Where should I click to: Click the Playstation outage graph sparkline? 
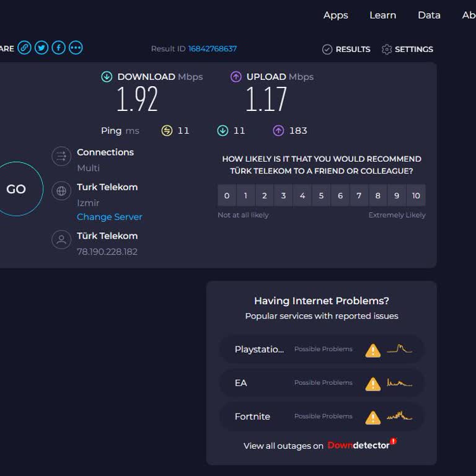[x=399, y=348]
